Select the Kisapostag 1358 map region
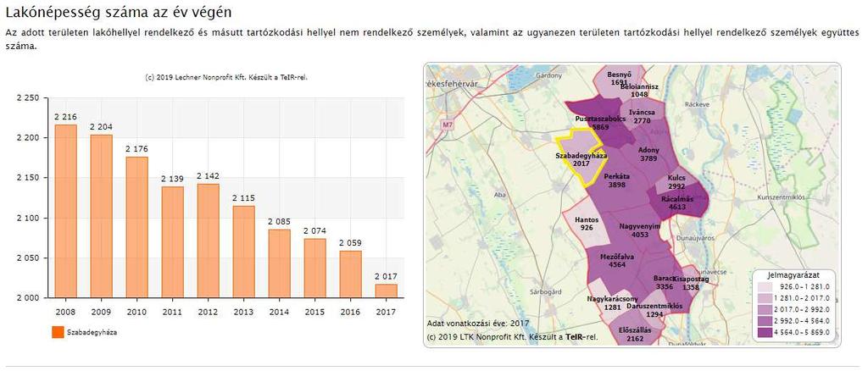The height and width of the screenshot is (371, 868). point(691,284)
